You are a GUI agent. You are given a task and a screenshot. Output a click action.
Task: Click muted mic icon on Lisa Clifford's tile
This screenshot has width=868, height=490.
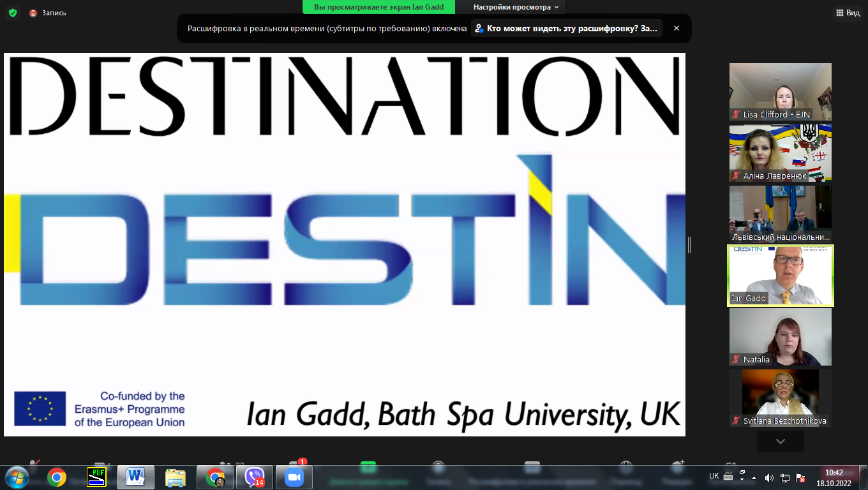pos(737,114)
